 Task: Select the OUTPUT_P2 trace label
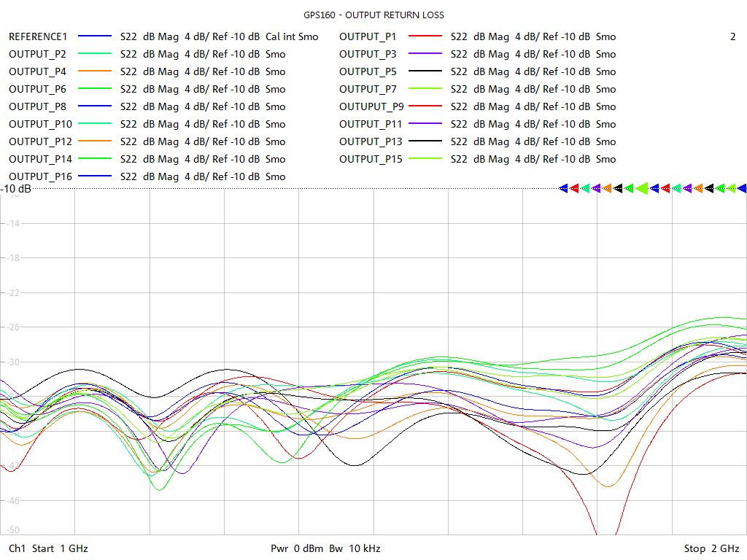(38, 54)
